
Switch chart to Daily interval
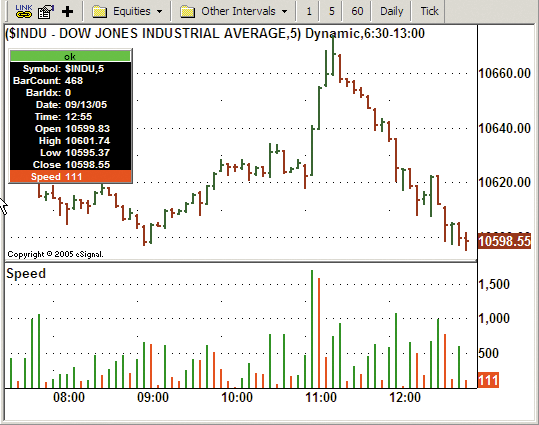click(391, 11)
